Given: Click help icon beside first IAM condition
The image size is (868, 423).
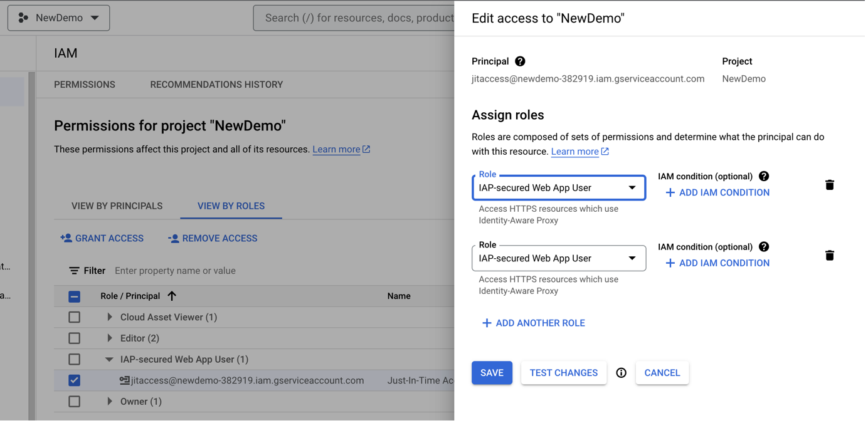Looking at the screenshot, I should point(763,177).
